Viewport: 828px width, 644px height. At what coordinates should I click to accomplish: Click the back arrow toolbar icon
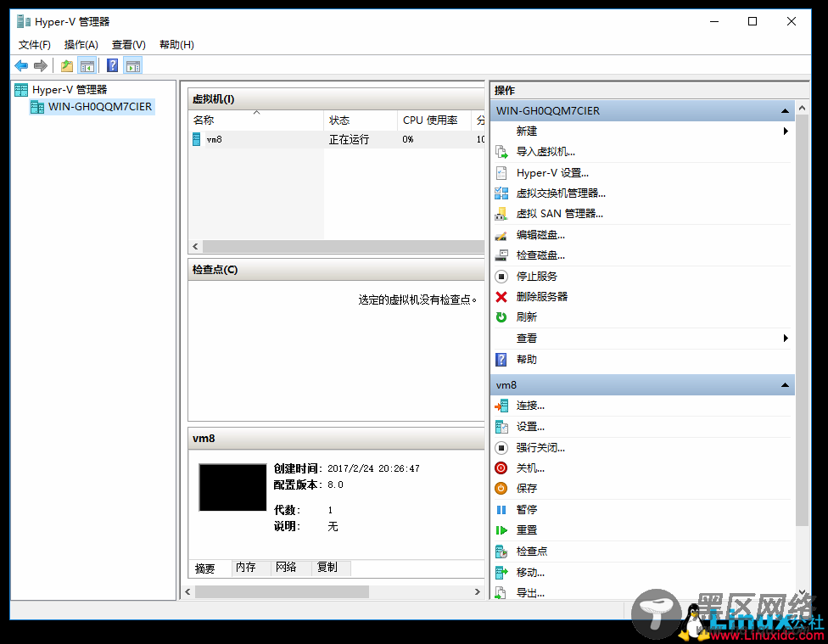click(x=21, y=66)
